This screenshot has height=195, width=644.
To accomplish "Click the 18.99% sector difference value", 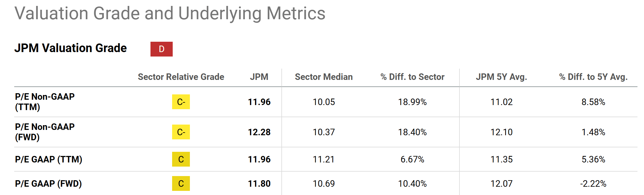I will coord(412,102).
